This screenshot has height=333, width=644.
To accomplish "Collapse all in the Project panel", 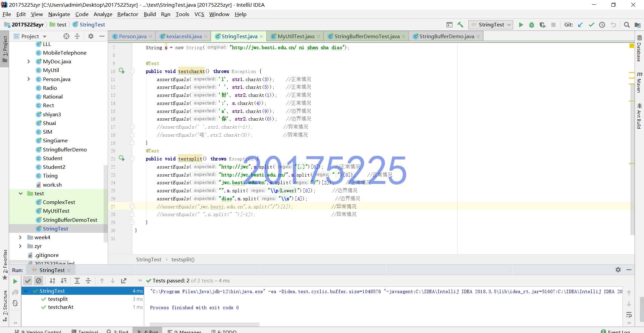I will pyautogui.click(x=77, y=36).
